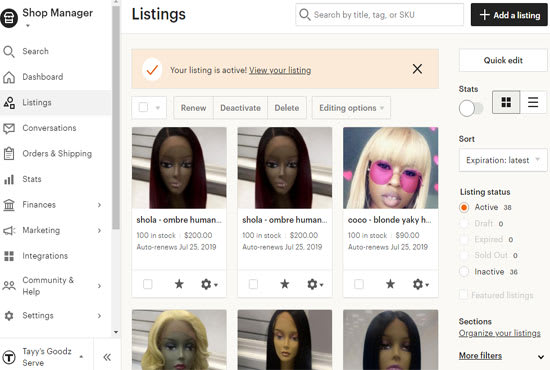Switch to list view icon

click(x=533, y=102)
